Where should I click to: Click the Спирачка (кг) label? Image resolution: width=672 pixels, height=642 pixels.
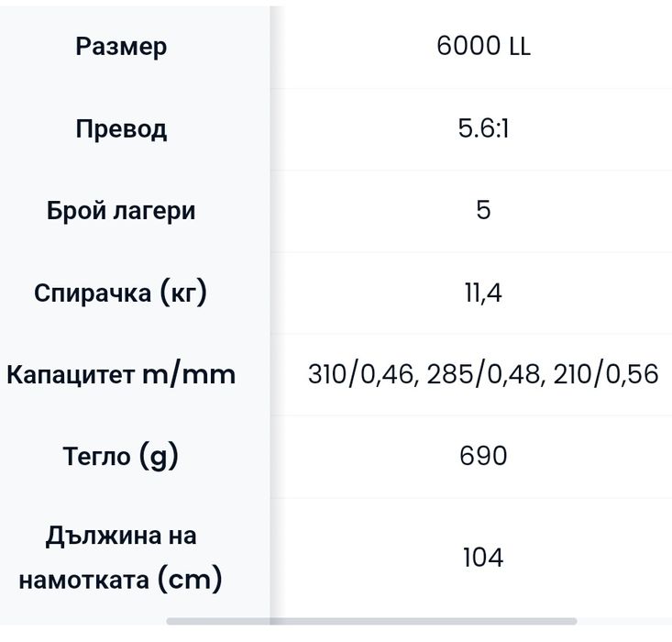click(x=121, y=293)
